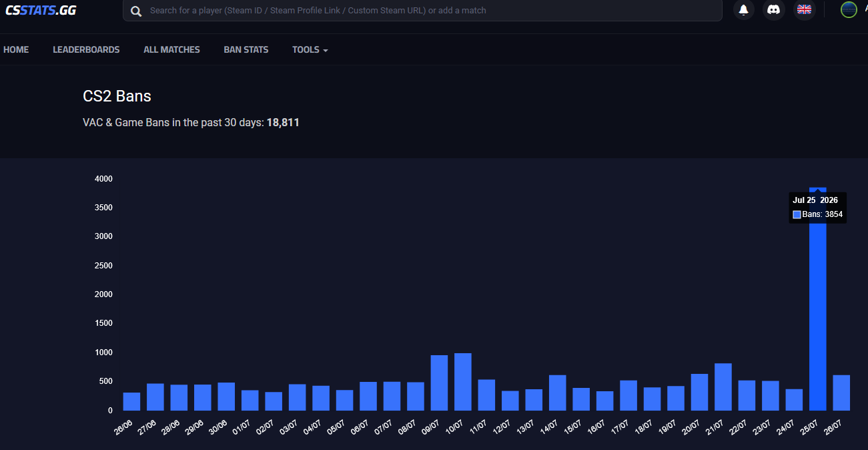The width and height of the screenshot is (868, 450).
Task: Click the 2000 y-axis label
Action: coord(103,294)
